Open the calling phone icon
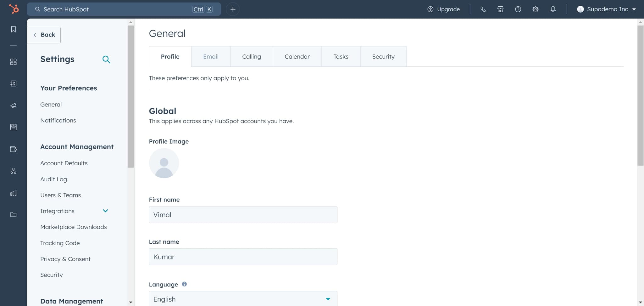The height and width of the screenshot is (306, 644). pyautogui.click(x=483, y=9)
